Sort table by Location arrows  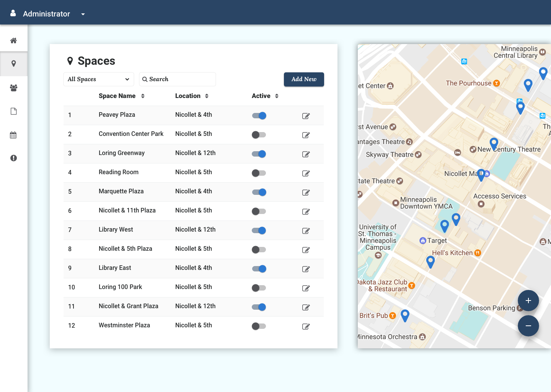pyautogui.click(x=207, y=96)
